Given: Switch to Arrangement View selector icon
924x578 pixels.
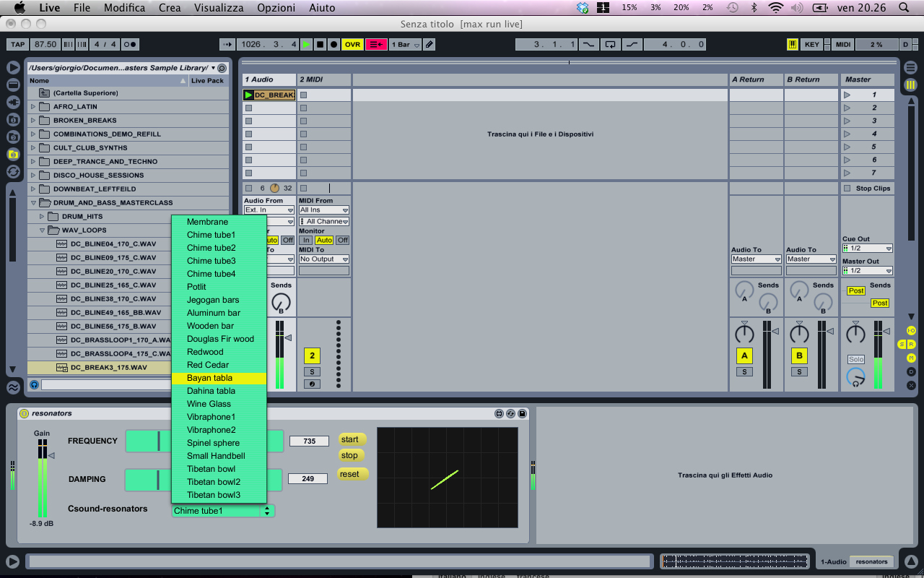Looking at the screenshot, I should pos(910,68).
